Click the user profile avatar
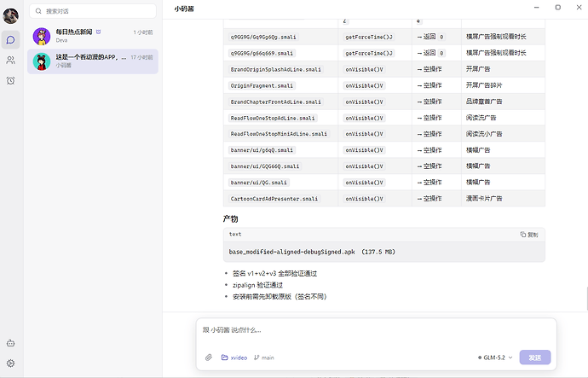 [x=10, y=15]
